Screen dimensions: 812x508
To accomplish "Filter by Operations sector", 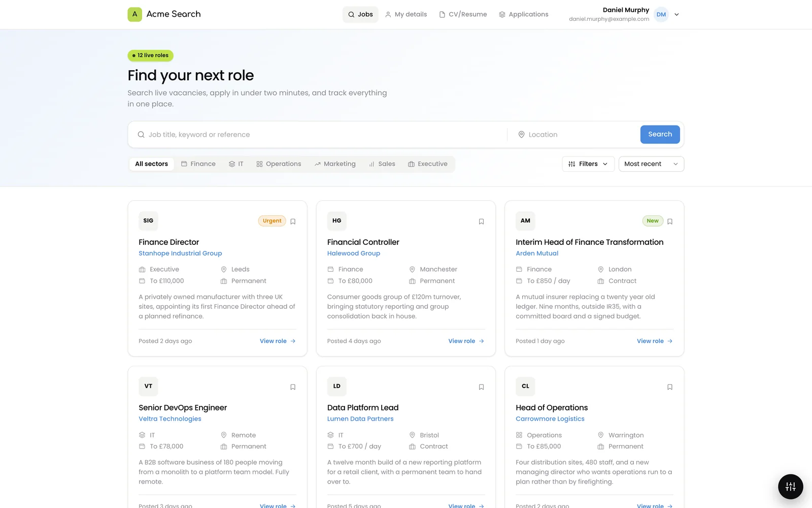I will 279,164.
